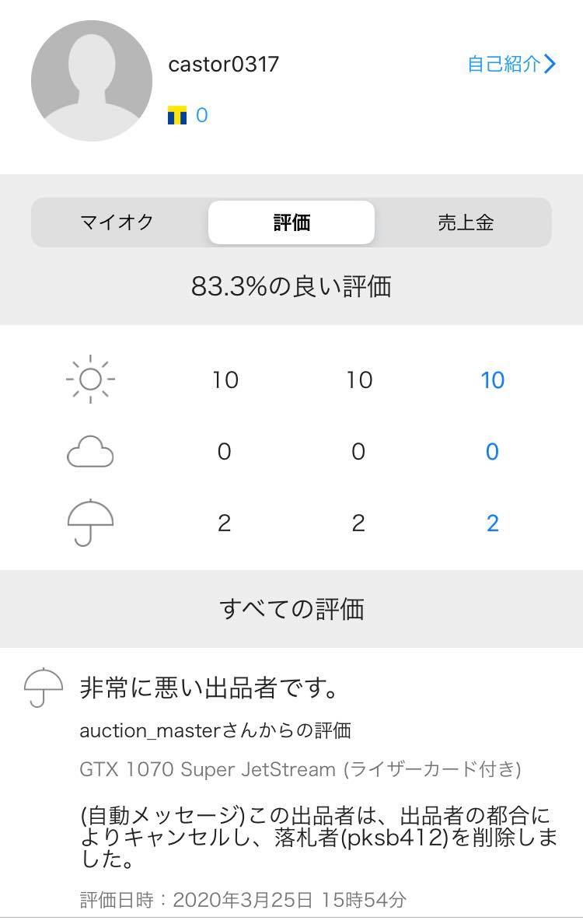
Task: Open the blue neutral ratings count 0
Action: click(x=492, y=452)
